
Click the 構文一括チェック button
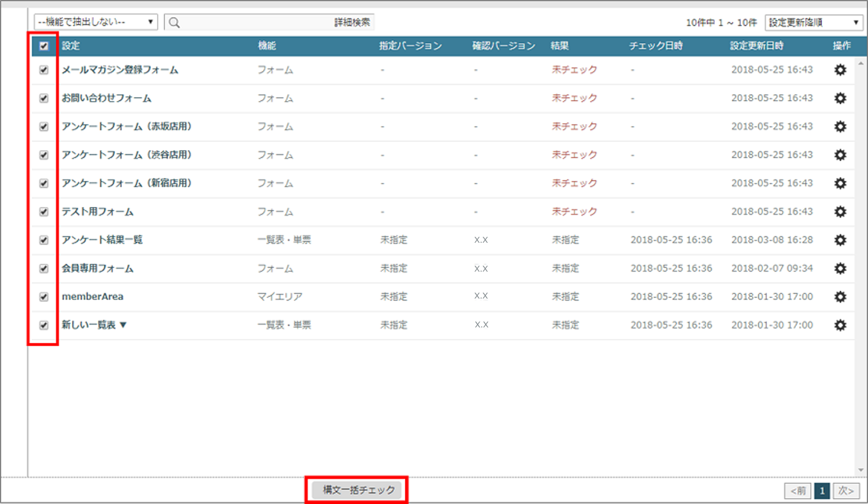point(357,490)
